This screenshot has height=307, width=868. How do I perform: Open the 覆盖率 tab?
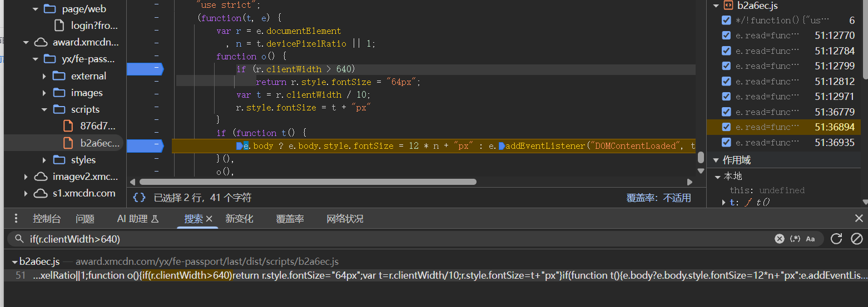click(x=290, y=219)
